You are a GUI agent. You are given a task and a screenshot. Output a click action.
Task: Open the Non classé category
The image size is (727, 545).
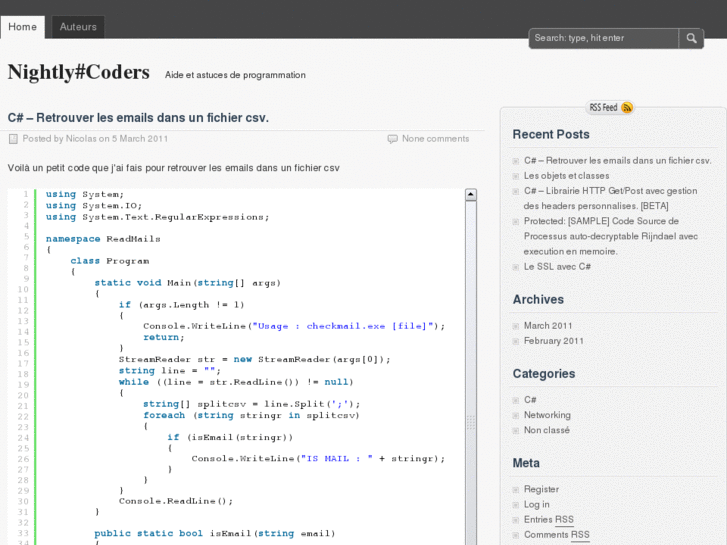click(x=547, y=430)
